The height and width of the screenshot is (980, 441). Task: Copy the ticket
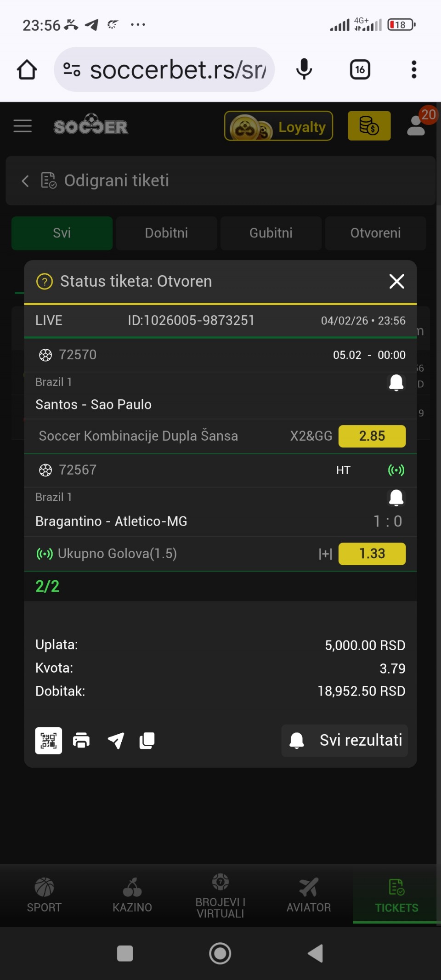[x=147, y=741]
